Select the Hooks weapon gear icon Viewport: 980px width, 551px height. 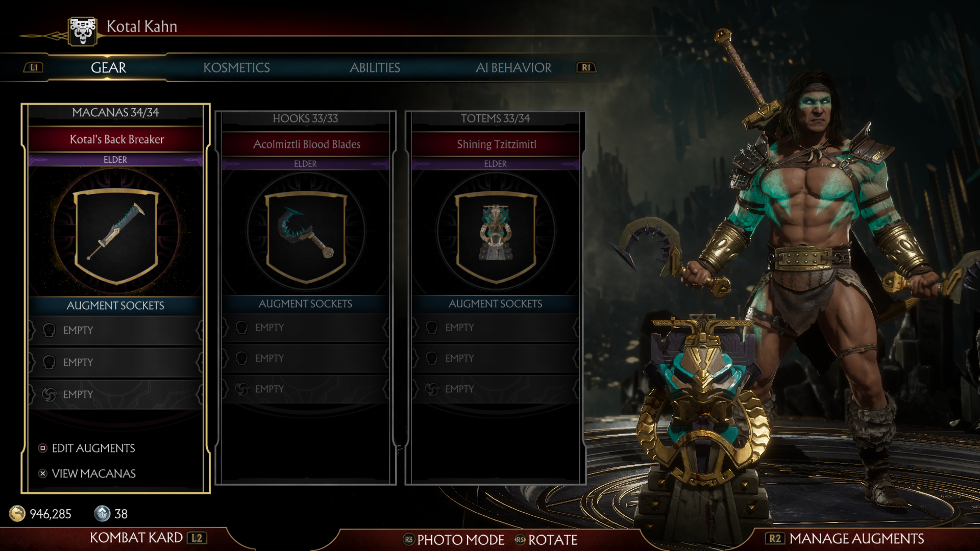(x=306, y=237)
